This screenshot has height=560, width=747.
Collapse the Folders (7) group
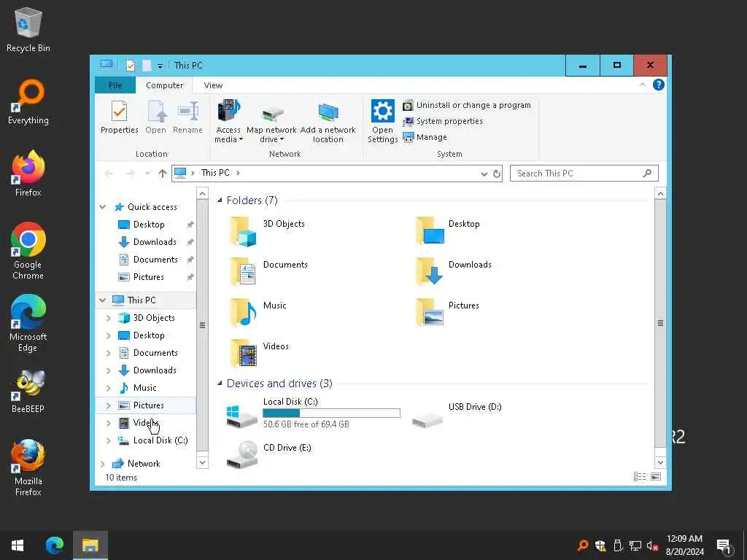(x=220, y=201)
